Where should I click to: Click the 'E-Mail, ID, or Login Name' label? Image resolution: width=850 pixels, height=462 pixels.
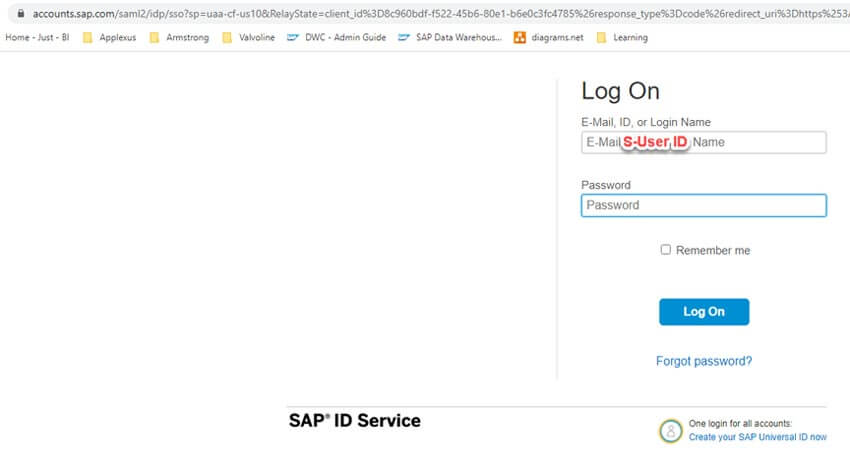[x=646, y=122]
